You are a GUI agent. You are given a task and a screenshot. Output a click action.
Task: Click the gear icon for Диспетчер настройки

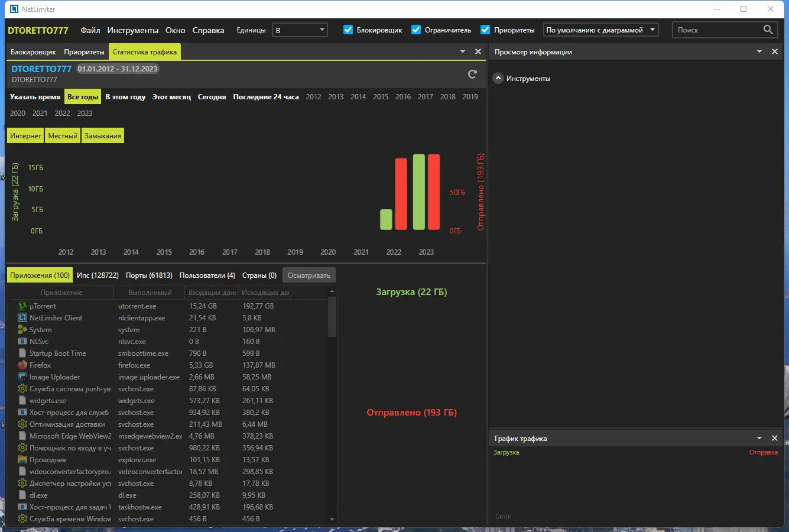(22, 484)
